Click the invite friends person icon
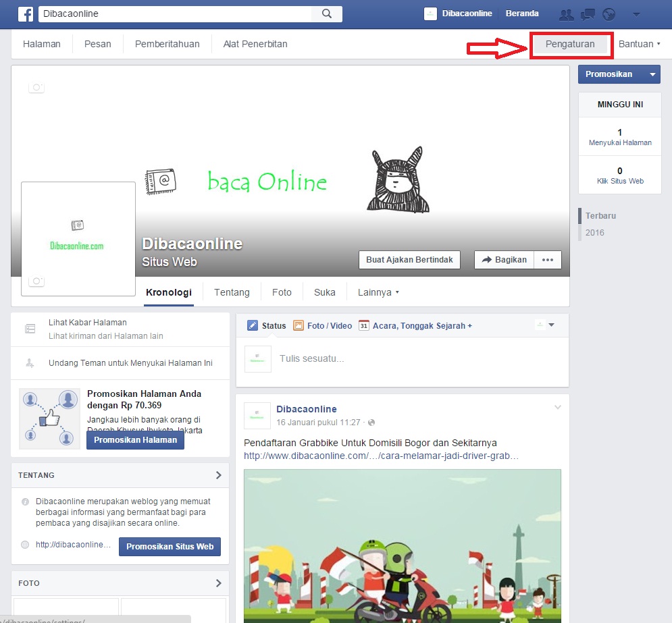The width and height of the screenshot is (672, 623). click(30, 363)
